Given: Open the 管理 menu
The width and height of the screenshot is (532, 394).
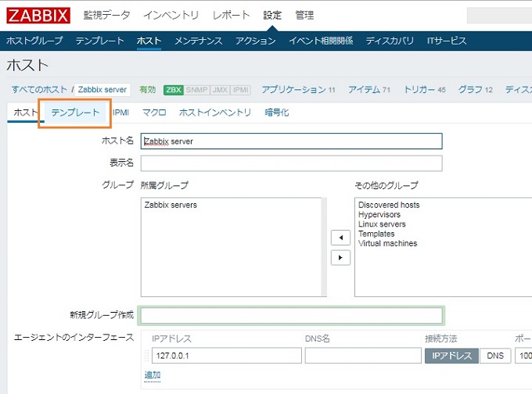Looking at the screenshot, I should point(304,16).
